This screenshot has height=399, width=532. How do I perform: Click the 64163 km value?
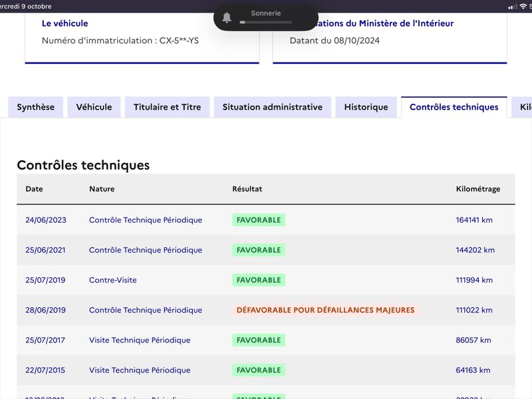click(473, 370)
